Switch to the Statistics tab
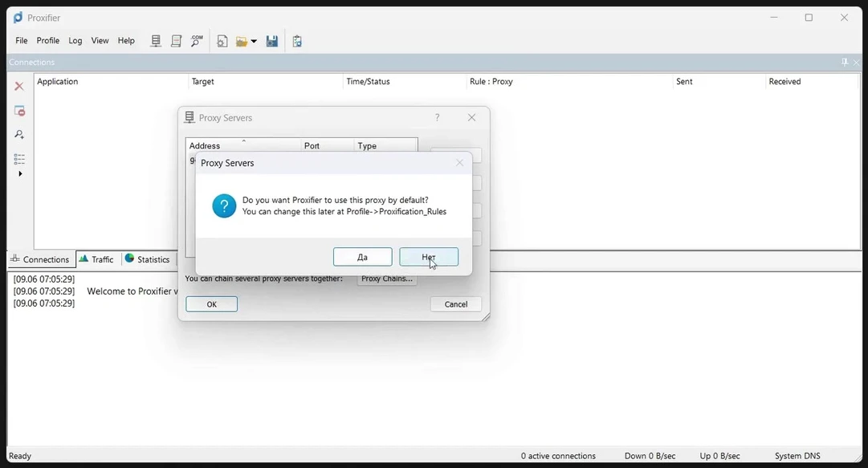This screenshot has width=868, height=468. 148,259
